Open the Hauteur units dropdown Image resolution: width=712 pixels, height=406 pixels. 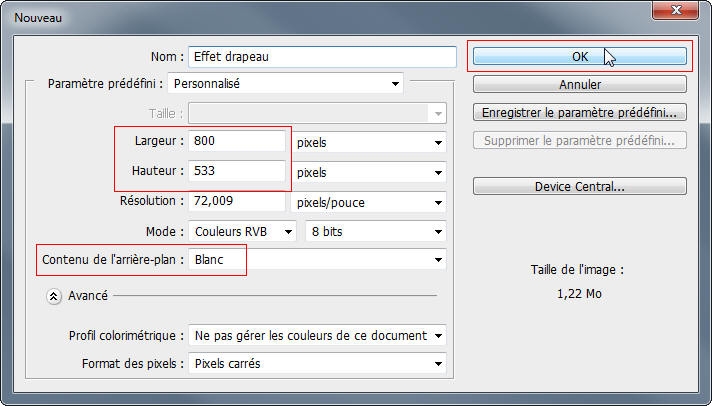pos(369,173)
